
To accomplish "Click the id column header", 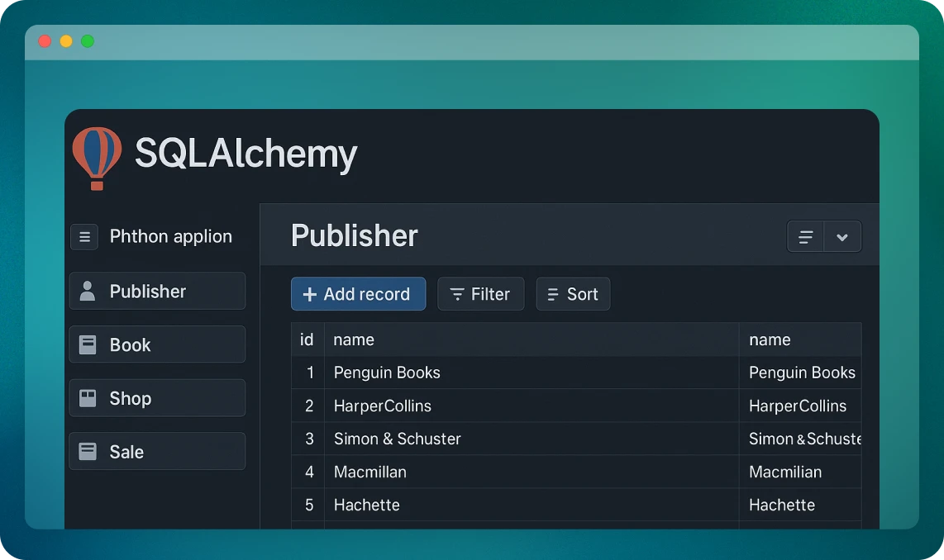I will pyautogui.click(x=307, y=339).
